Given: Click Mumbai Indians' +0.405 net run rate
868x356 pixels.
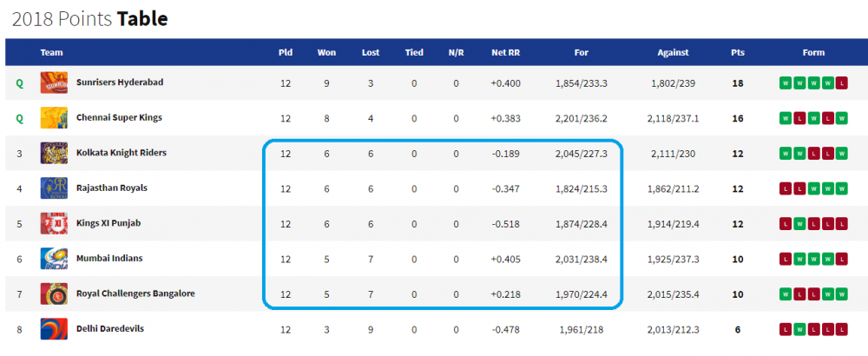Looking at the screenshot, I should pyautogui.click(x=505, y=259).
